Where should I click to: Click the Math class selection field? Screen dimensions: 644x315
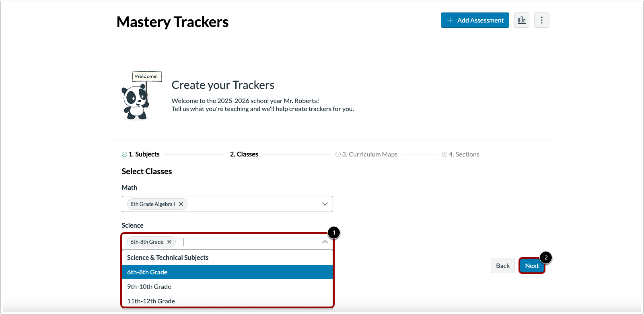click(227, 204)
